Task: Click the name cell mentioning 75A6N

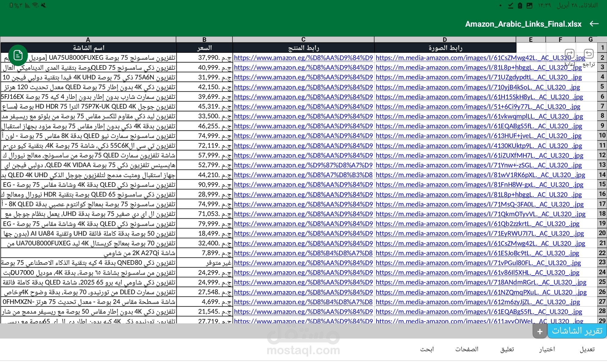Action: [x=89, y=77]
